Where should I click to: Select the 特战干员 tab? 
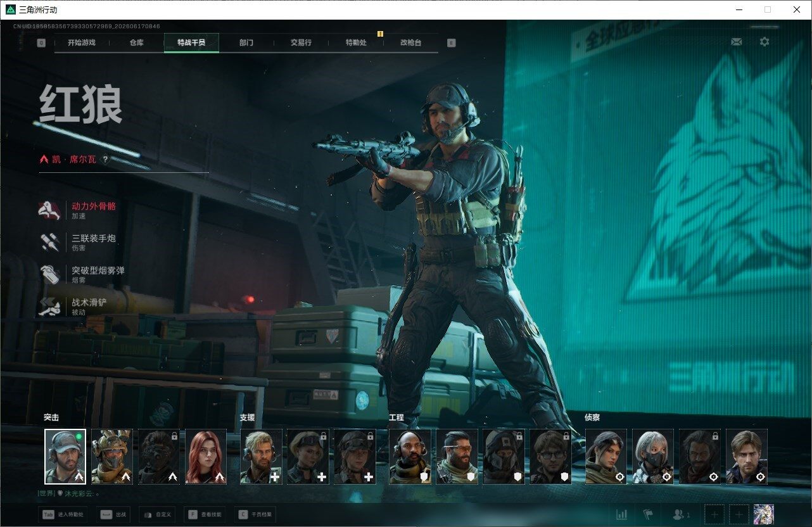pyautogui.click(x=191, y=43)
